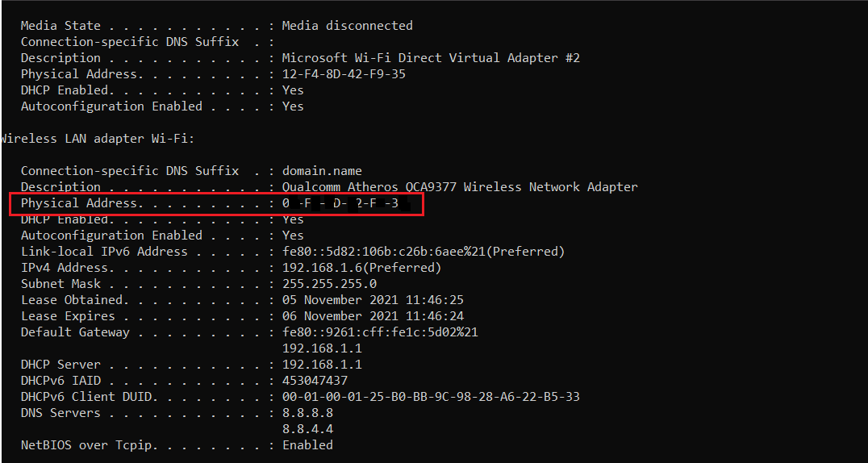Viewport: 868px width, 463px height.
Task: Click the NetBIOS over Tcpip Enabled value
Action: tap(307, 445)
